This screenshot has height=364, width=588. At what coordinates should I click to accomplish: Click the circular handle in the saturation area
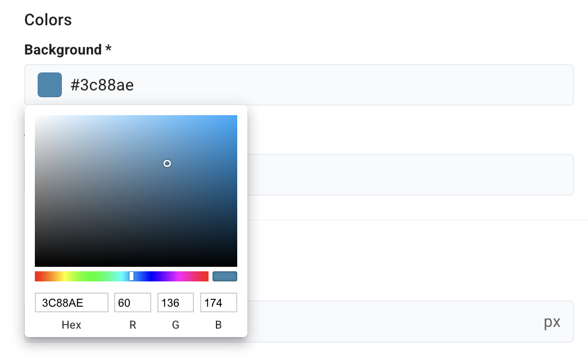click(x=167, y=163)
